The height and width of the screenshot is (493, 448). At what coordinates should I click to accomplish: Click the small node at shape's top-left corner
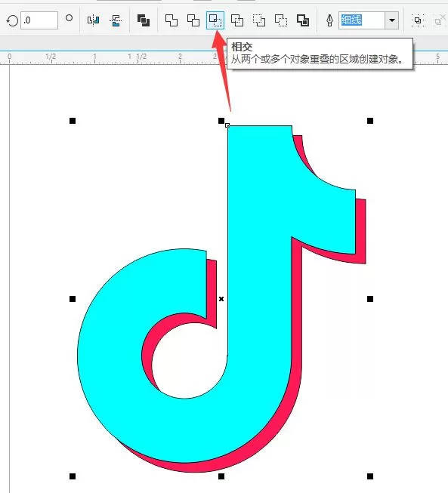pyautogui.click(x=227, y=125)
